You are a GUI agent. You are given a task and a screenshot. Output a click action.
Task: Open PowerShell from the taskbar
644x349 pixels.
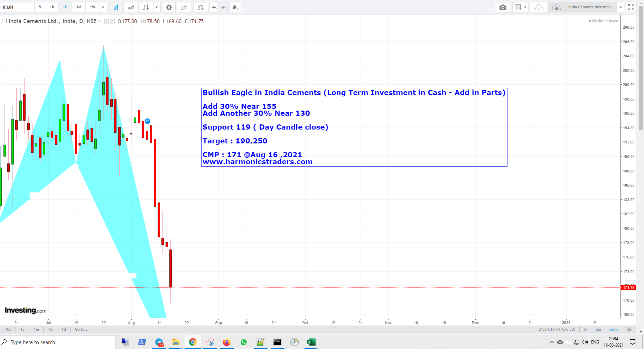tap(142, 342)
